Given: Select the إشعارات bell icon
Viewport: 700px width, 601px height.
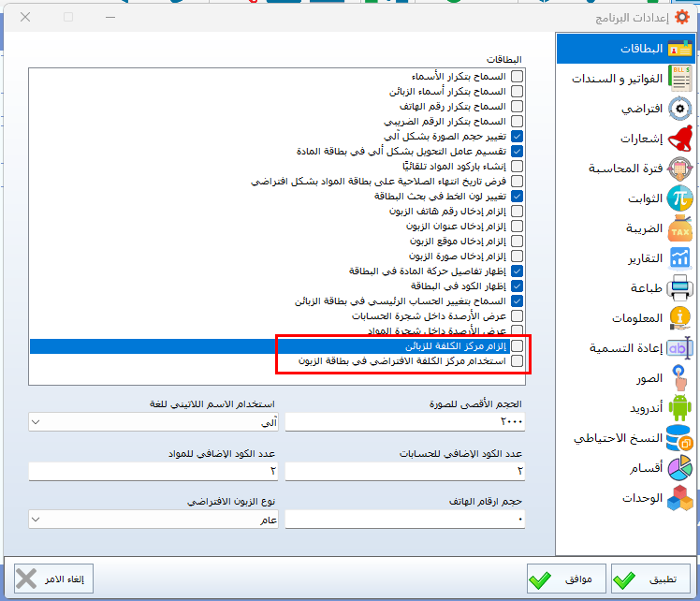Looking at the screenshot, I should coord(680,139).
